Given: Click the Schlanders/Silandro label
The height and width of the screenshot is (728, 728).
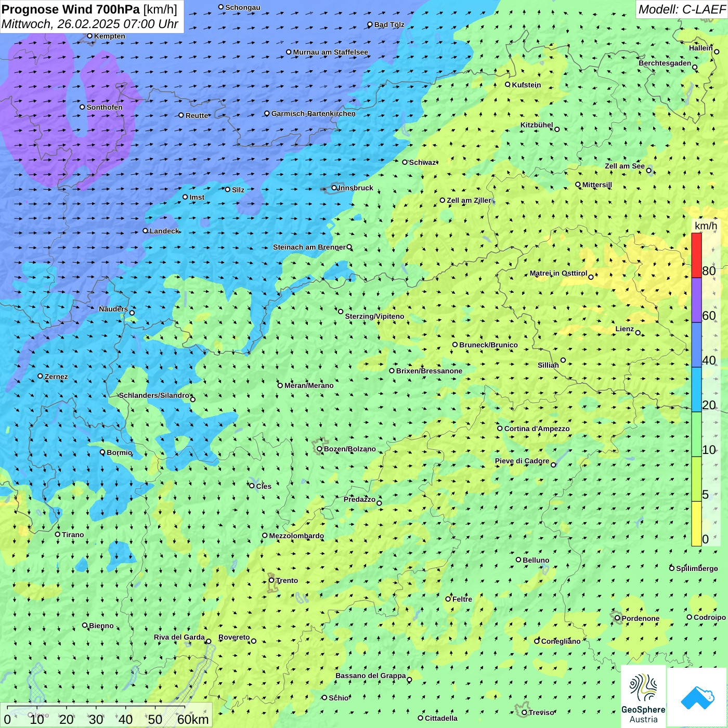Looking at the screenshot, I should 154,395.
